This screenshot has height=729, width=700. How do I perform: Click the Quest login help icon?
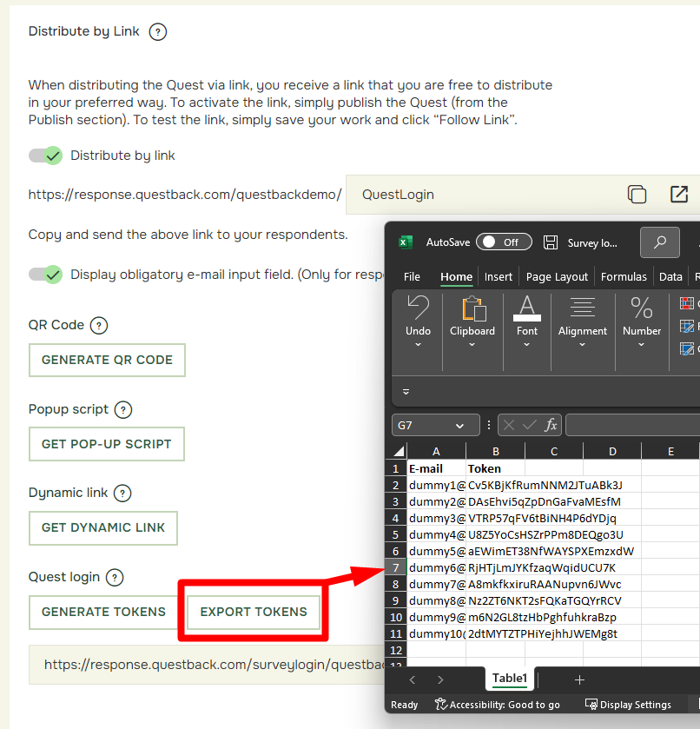(x=115, y=578)
